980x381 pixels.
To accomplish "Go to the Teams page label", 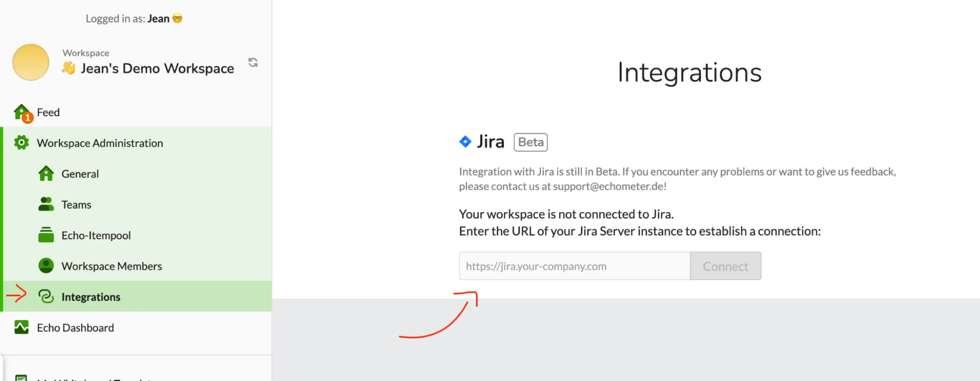I will [x=76, y=204].
